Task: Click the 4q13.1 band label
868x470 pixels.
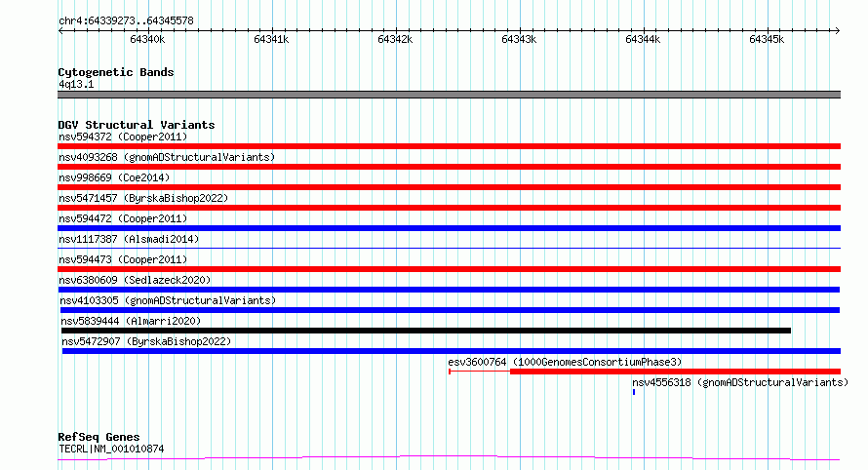Action: [x=76, y=84]
